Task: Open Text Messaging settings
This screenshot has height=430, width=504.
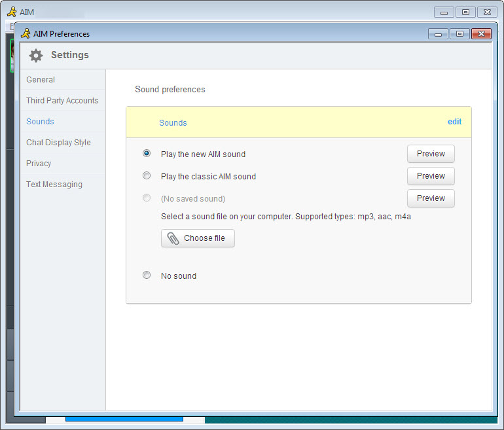Action: (x=63, y=184)
